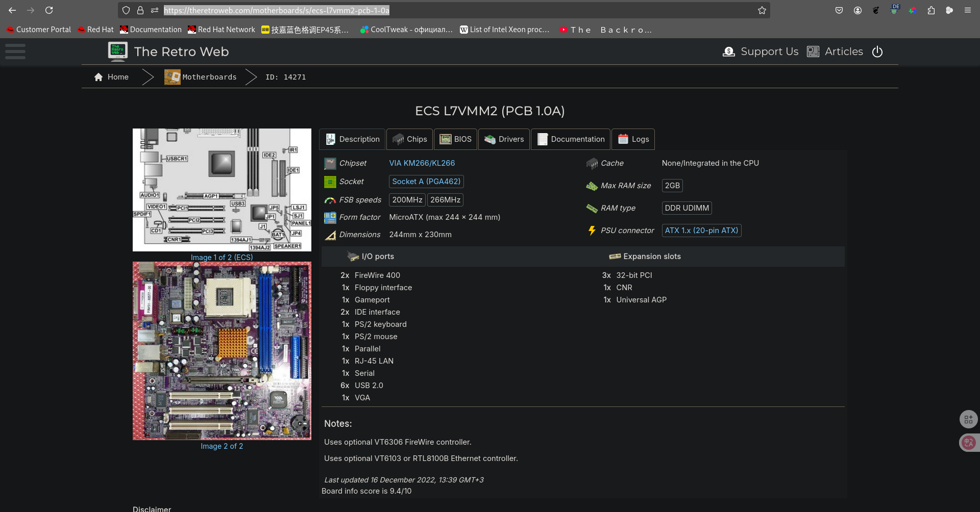Screen dimensions: 980x512
Task: Go to Home in the breadcrumb
Action: pos(118,77)
